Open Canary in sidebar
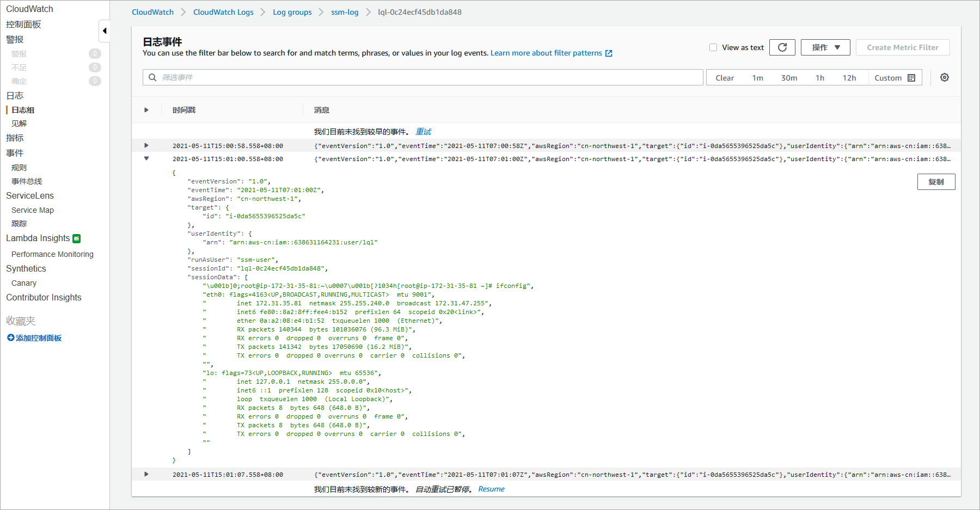 pyautogui.click(x=24, y=283)
